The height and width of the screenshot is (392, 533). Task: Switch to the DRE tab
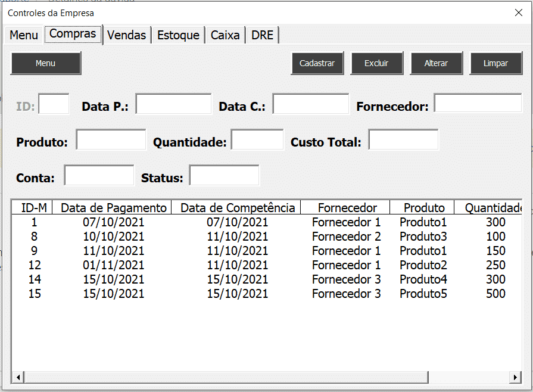coord(262,35)
